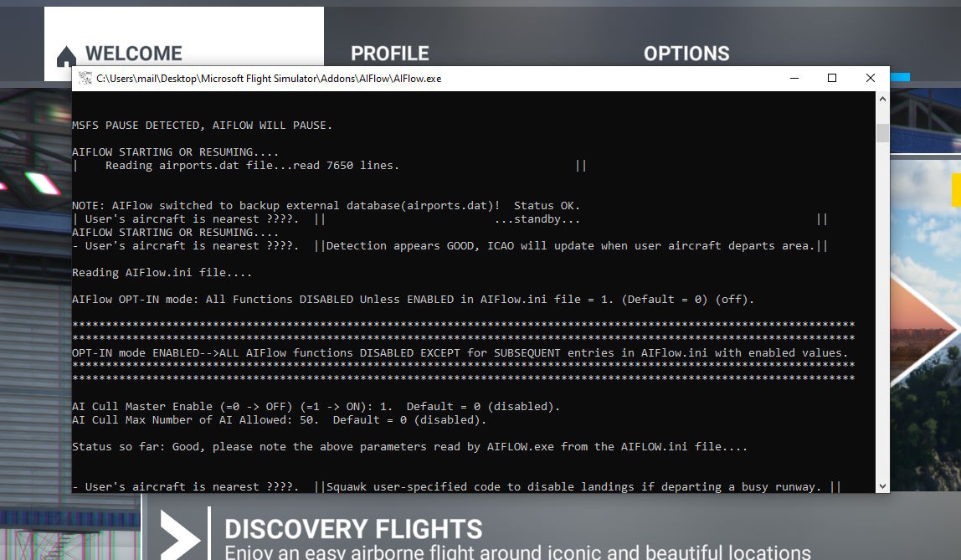The height and width of the screenshot is (560, 961).
Task: Open the OPTIONS tab
Action: point(686,54)
